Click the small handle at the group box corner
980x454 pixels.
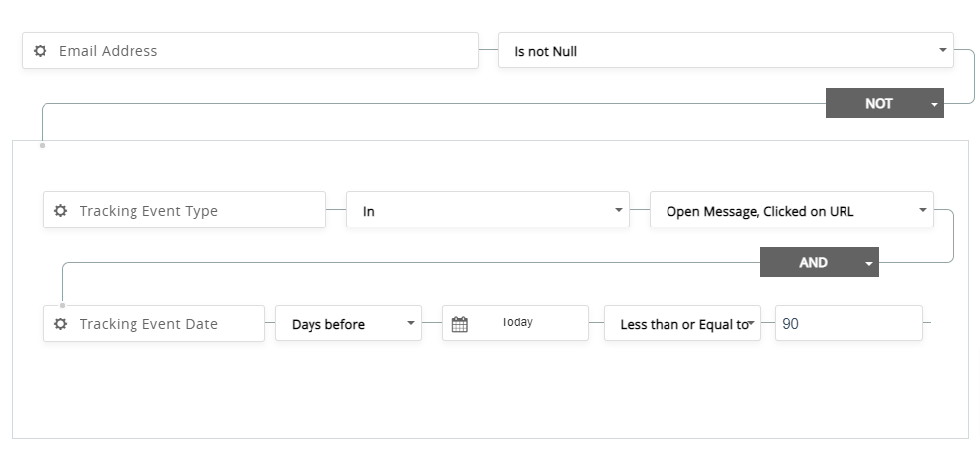[42, 145]
